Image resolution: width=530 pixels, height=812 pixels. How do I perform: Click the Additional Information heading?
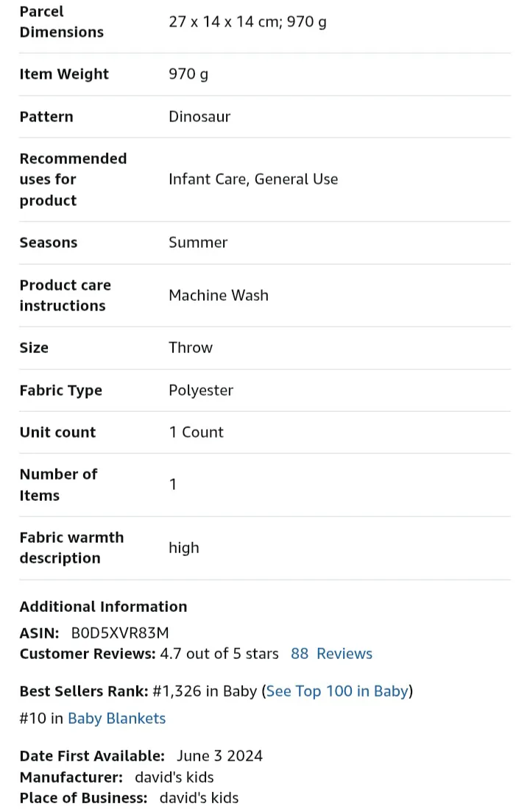tap(103, 607)
